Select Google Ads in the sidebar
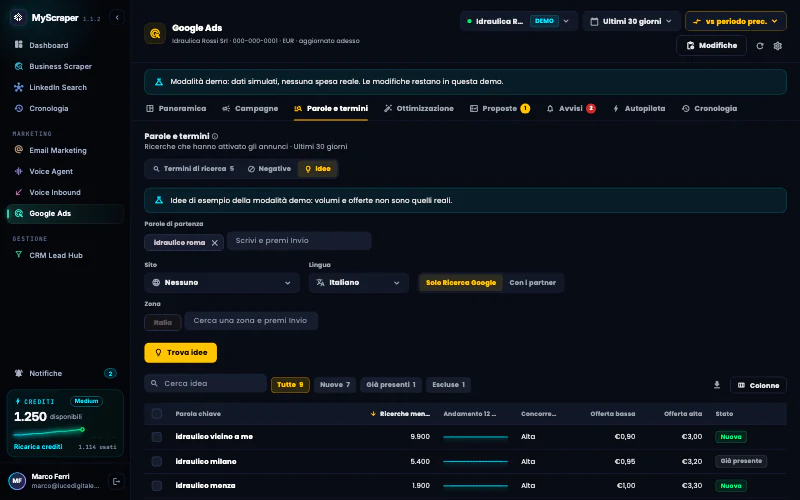800x500 pixels. pos(65,213)
